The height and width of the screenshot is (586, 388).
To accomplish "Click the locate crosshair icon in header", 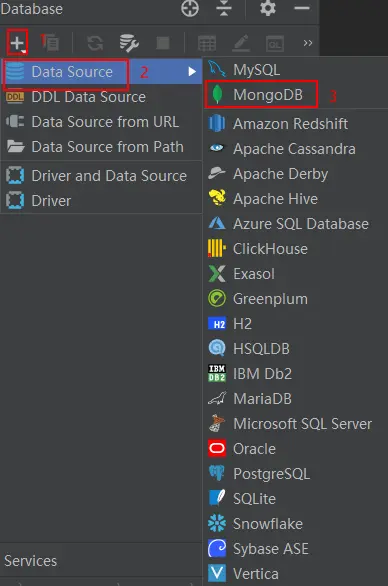I will tap(190, 8).
